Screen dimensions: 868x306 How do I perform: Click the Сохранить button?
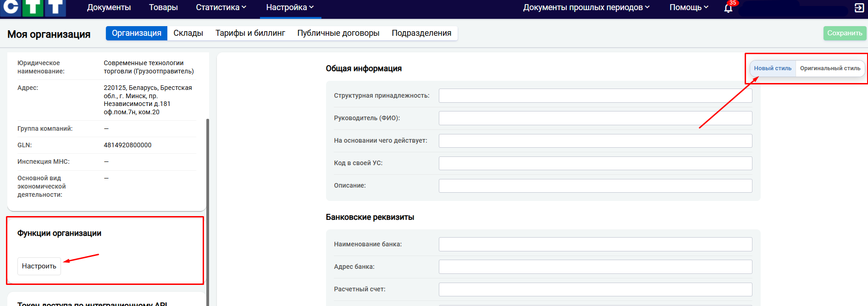(845, 33)
